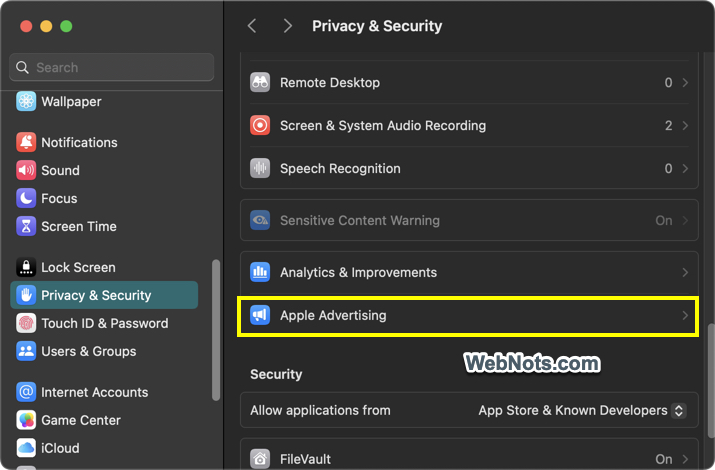The height and width of the screenshot is (470, 715).
Task: Click the FileVault house icon
Action: pyautogui.click(x=260, y=459)
